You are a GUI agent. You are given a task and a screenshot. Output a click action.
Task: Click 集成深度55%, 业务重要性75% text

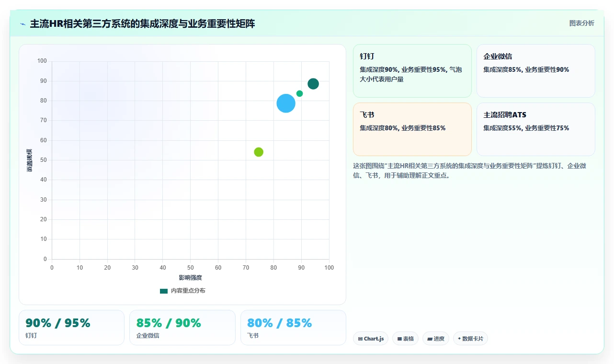[x=526, y=128]
